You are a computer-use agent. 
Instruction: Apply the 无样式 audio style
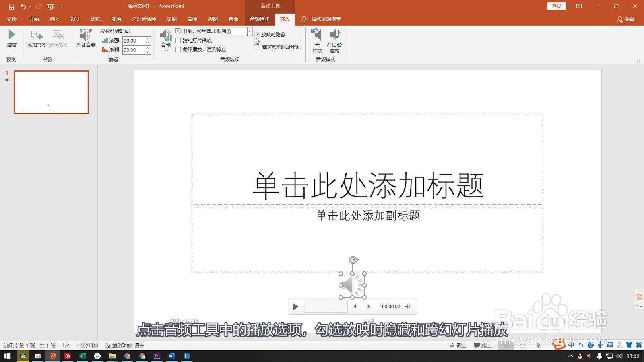[x=317, y=39]
